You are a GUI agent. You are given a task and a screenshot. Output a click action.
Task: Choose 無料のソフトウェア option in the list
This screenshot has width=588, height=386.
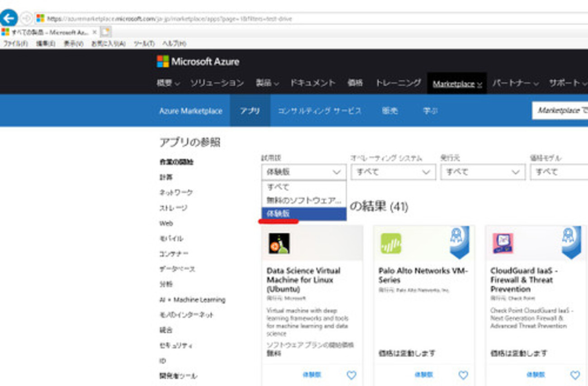pos(303,200)
